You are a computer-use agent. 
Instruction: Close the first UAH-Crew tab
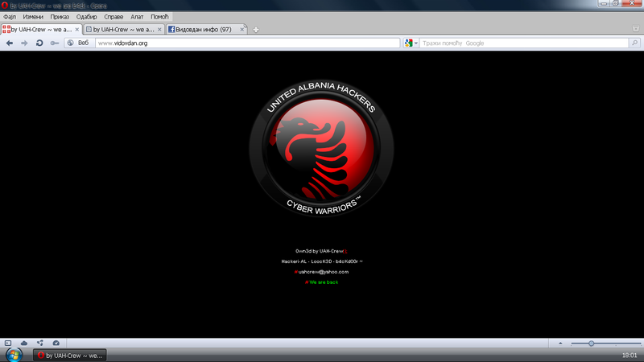pos(76,30)
